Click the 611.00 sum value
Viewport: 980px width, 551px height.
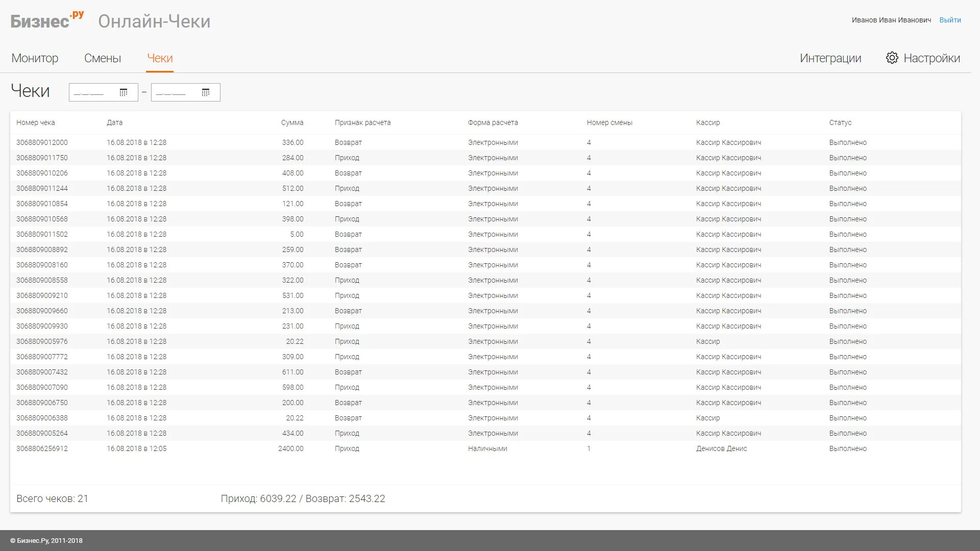[x=292, y=372]
